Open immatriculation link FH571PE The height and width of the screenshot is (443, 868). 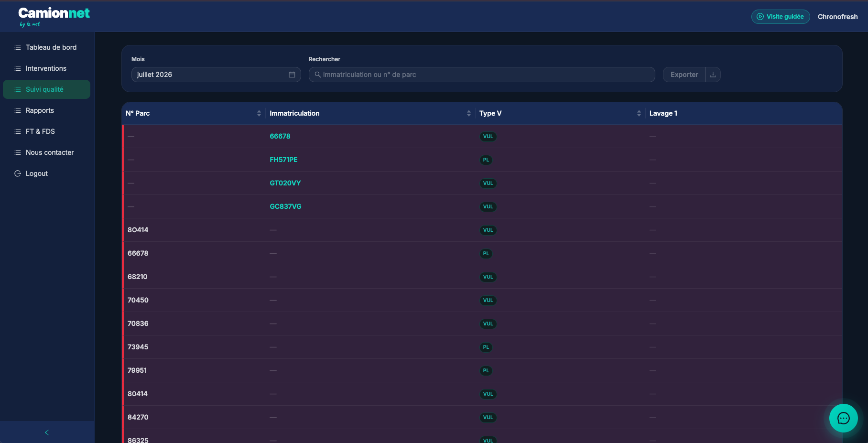283,160
